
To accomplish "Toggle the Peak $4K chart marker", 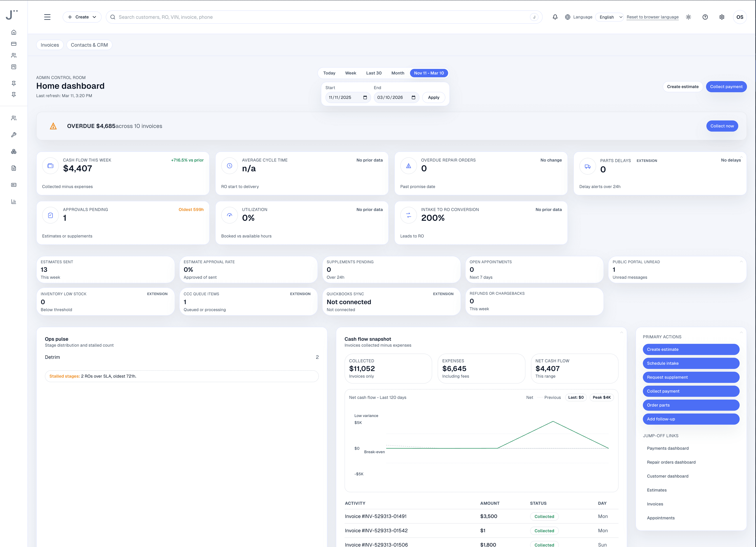I will (602, 397).
